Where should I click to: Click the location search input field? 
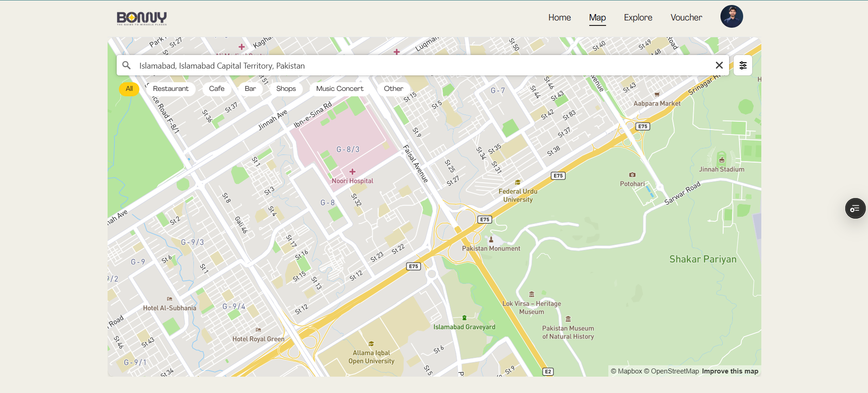coord(423,65)
